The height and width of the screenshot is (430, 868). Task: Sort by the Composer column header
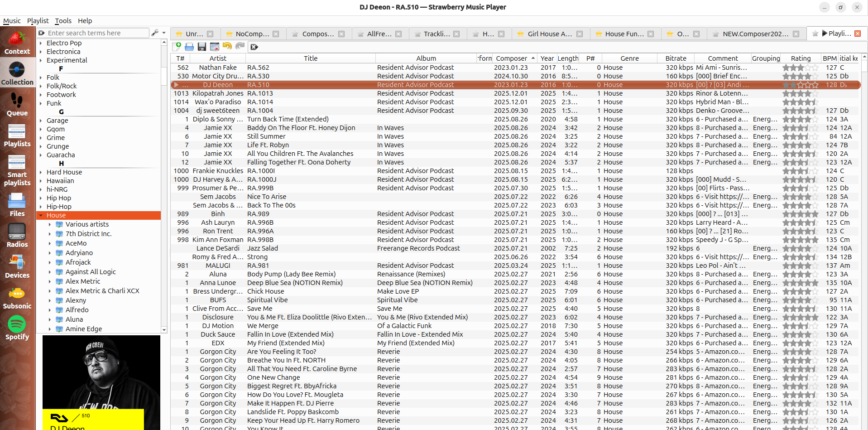tap(511, 58)
